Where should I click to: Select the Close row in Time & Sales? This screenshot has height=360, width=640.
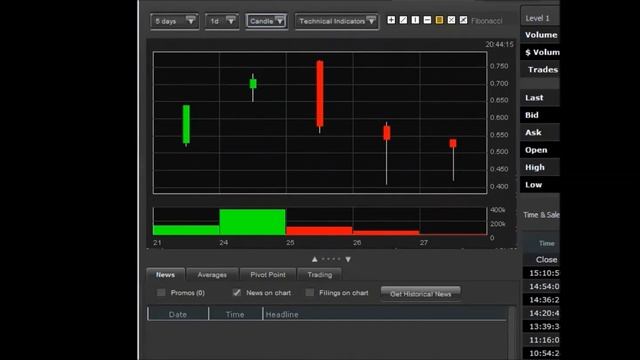pos(542,260)
